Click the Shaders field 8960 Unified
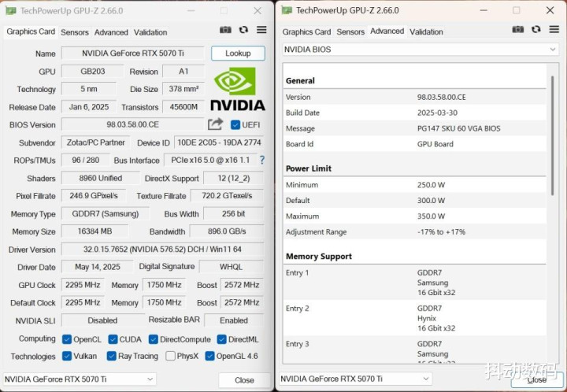Screen dimensions: 567x392 pyautogui.click(x=101, y=178)
